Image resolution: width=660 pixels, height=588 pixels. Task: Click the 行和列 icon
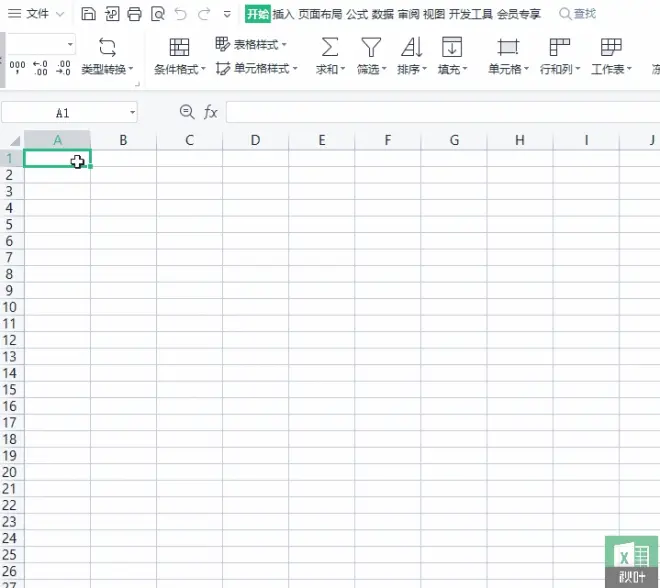(x=560, y=47)
